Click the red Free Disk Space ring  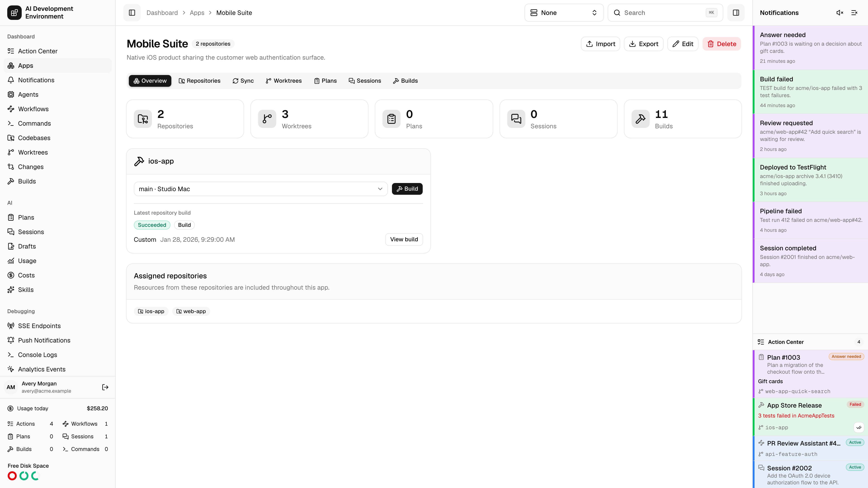[12, 476]
